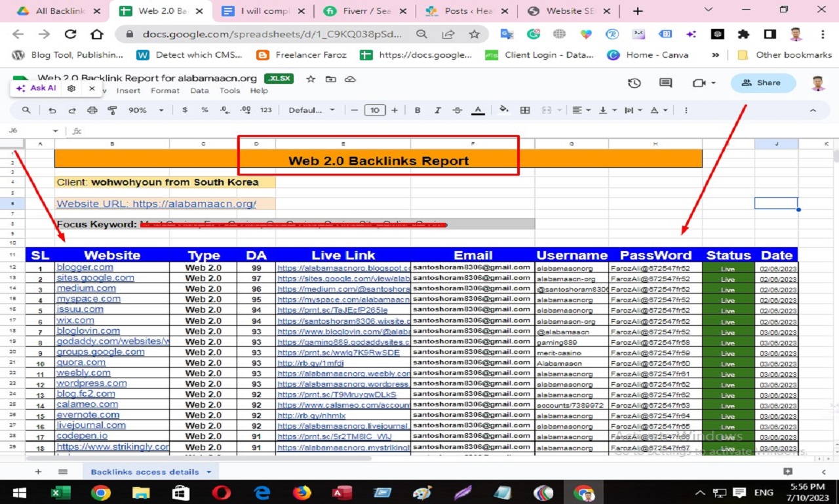Open more number formats (123)
This screenshot has width=839, height=504.
click(265, 110)
